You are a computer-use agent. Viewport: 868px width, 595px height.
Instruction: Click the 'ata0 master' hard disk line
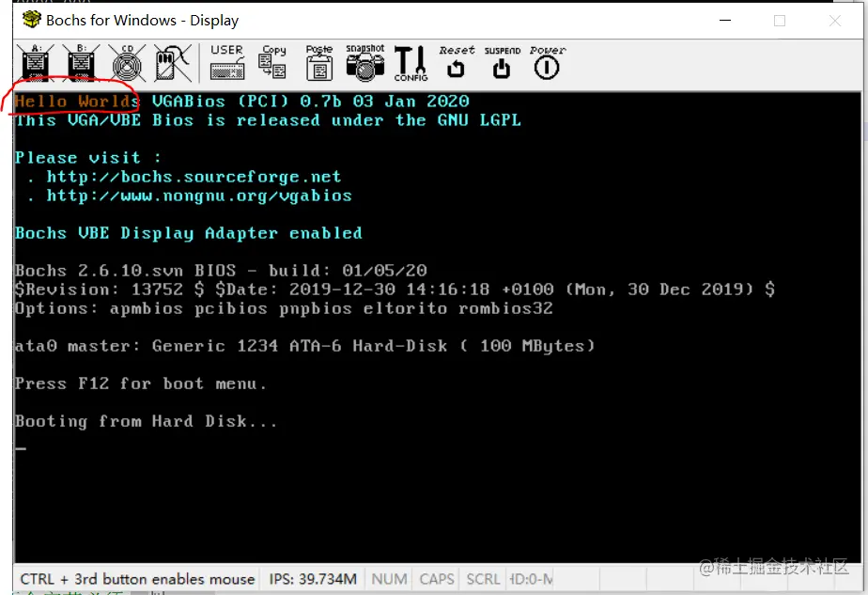(x=305, y=346)
